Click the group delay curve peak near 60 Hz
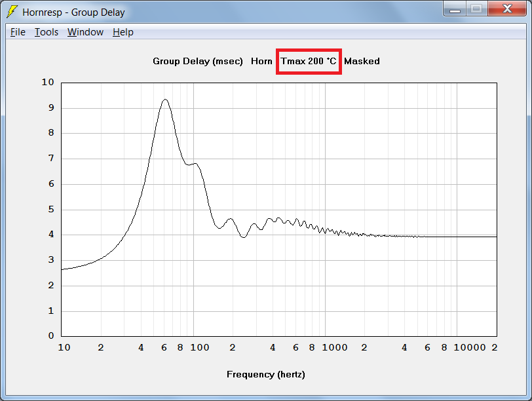The width and height of the screenshot is (532, 401). coord(165,100)
